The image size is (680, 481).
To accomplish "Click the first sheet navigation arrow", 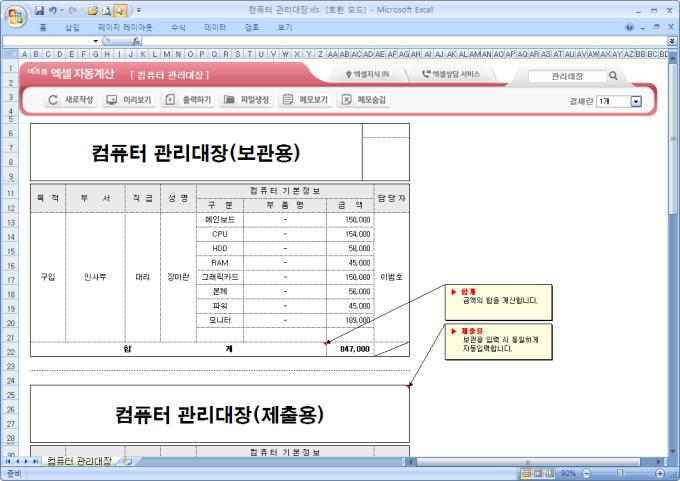I will [x=8, y=461].
